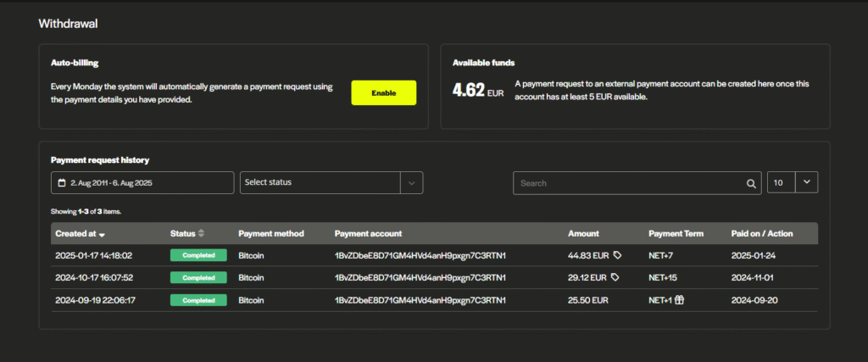The image size is (868, 362).
Task: Click the NET+1 payment term
Action: (x=660, y=300)
